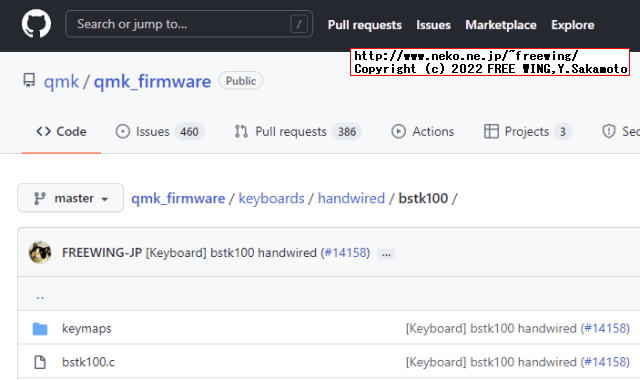Click the keymaps folder icon
Image resolution: width=640 pixels, height=380 pixels.
(40, 329)
